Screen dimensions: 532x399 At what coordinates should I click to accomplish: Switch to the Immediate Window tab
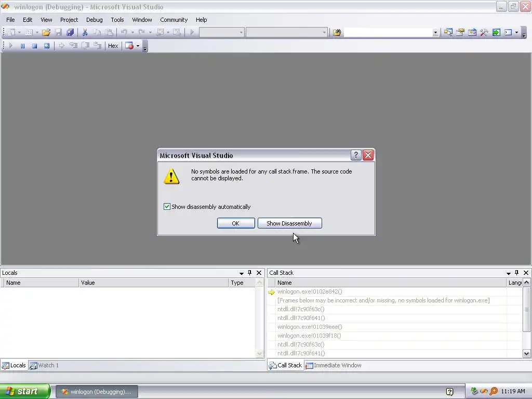tap(334, 365)
